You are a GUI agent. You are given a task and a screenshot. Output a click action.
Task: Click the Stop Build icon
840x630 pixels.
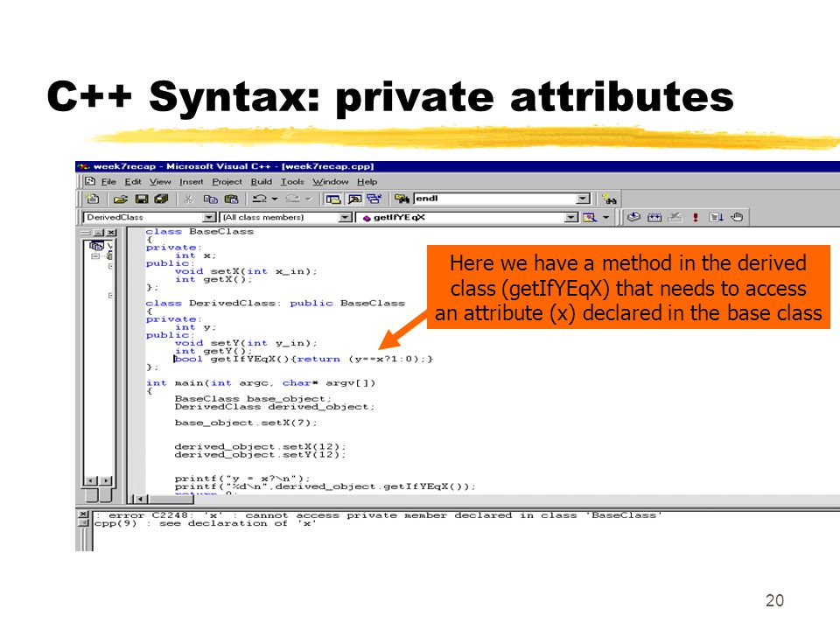(675, 217)
